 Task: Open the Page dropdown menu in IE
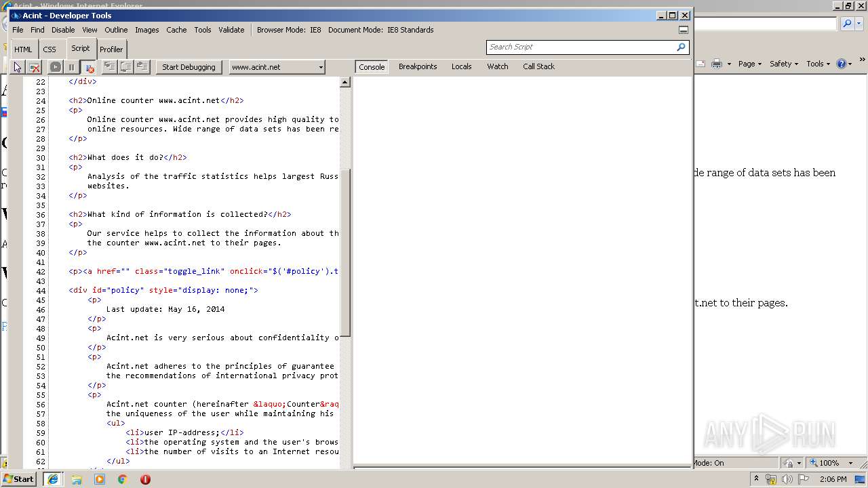click(749, 64)
